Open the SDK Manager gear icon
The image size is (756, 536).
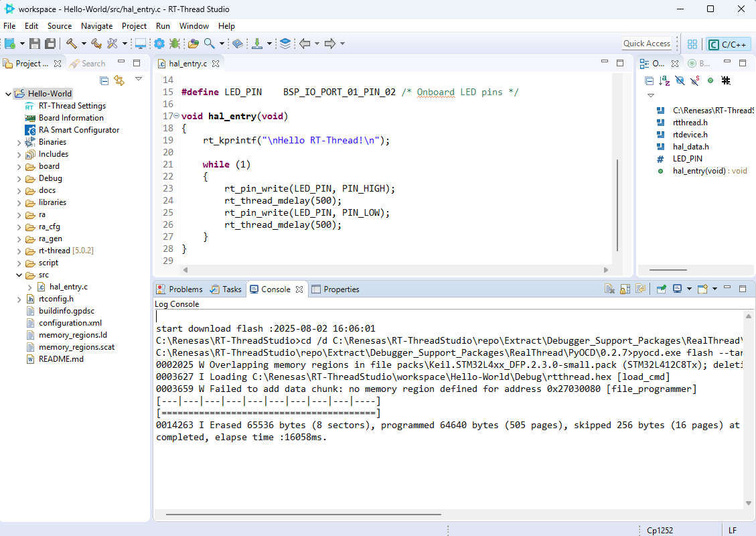159,44
